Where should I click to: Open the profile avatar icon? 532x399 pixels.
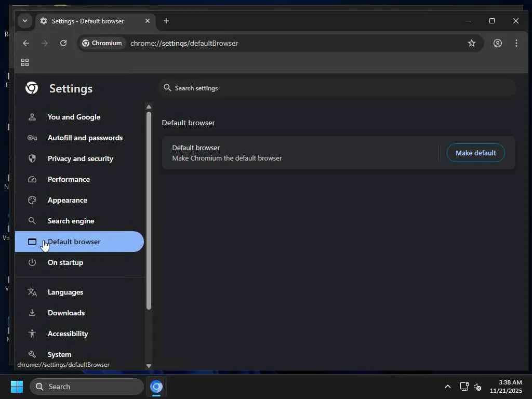click(x=497, y=43)
